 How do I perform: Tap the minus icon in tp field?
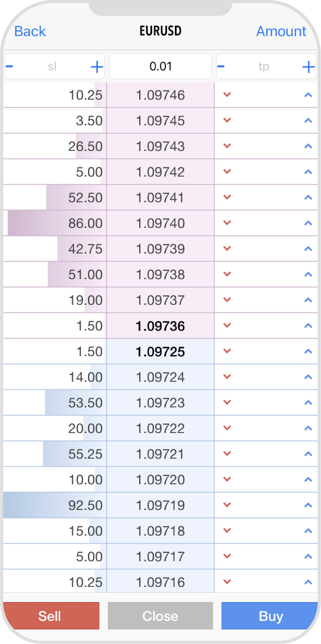(x=221, y=66)
